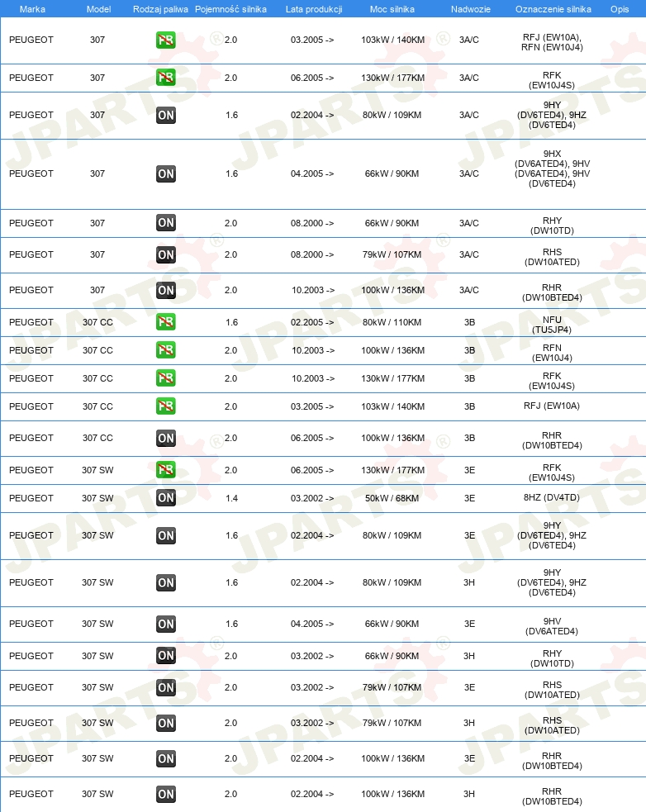This screenshot has width=646, height=812.
Task: Select ON icon in 307 SW 04.2005 row
Action: (166, 624)
